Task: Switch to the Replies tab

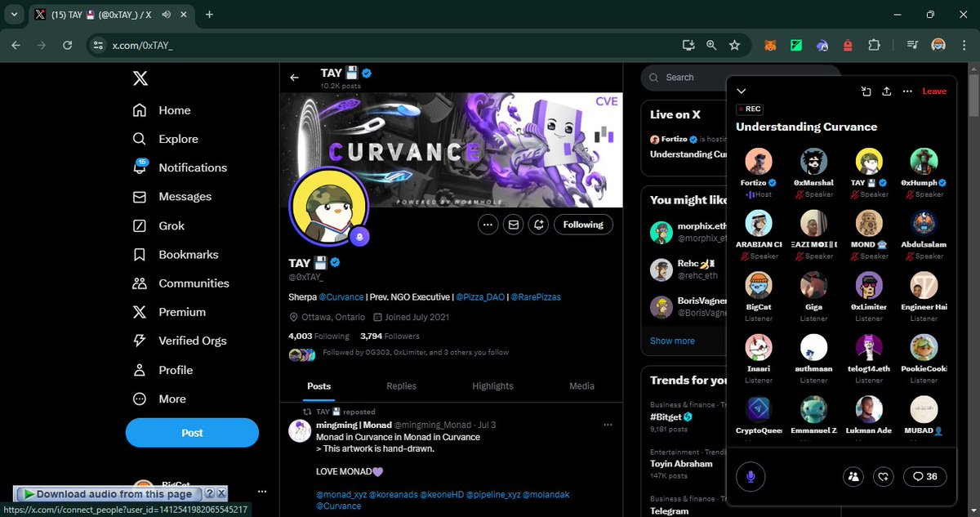Action: pos(401,386)
